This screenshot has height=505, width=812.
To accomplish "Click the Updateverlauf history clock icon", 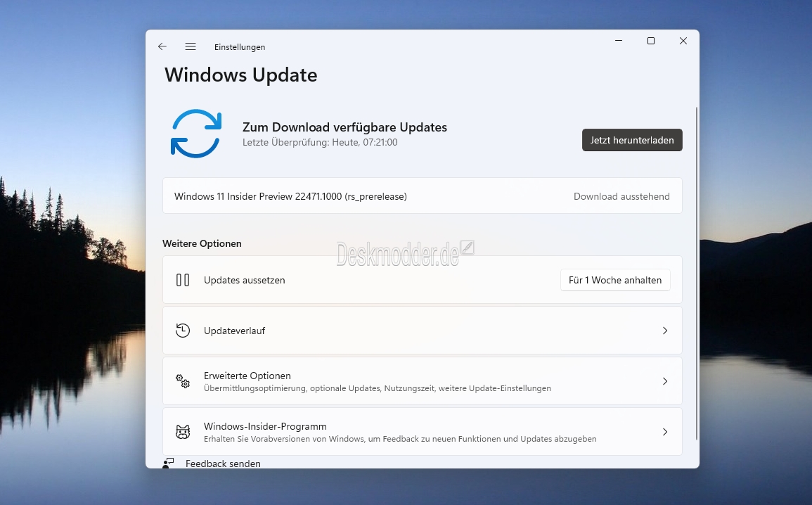I will [x=183, y=331].
